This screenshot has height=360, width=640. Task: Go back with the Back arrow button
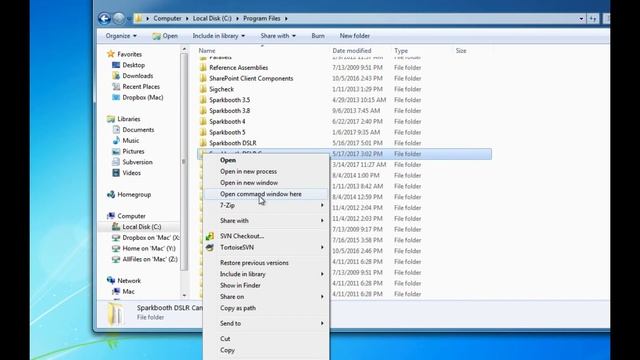point(104,18)
